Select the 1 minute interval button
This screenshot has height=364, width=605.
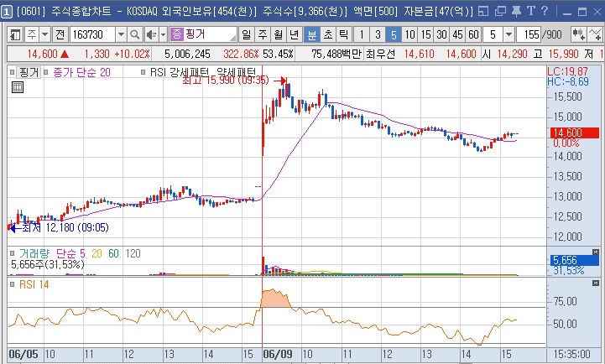(x=362, y=34)
